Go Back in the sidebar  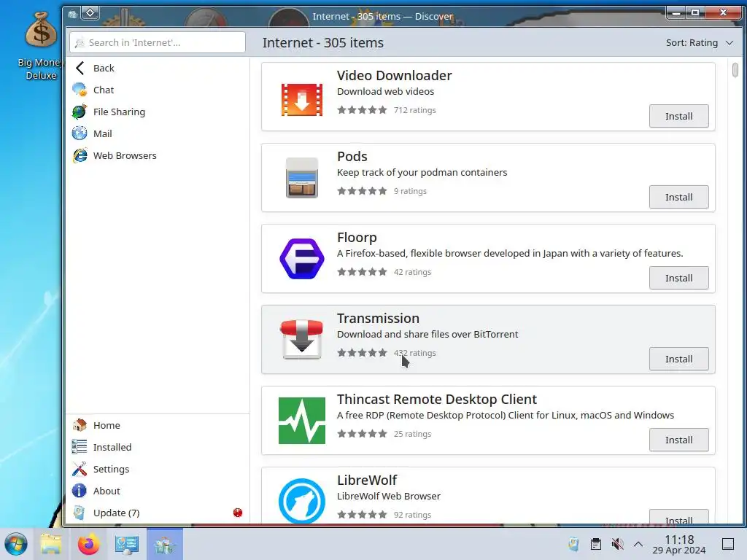tap(158, 68)
